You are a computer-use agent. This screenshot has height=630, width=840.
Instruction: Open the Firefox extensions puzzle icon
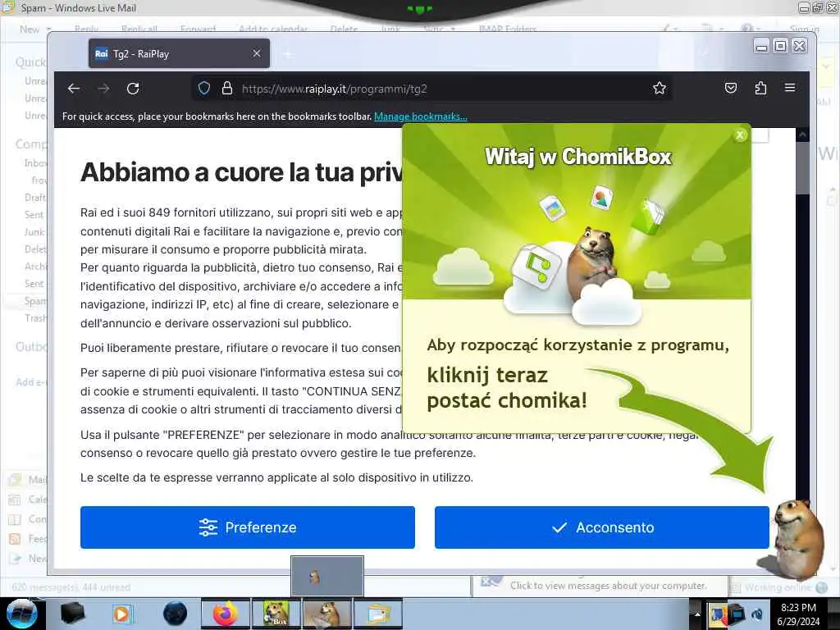tap(760, 88)
